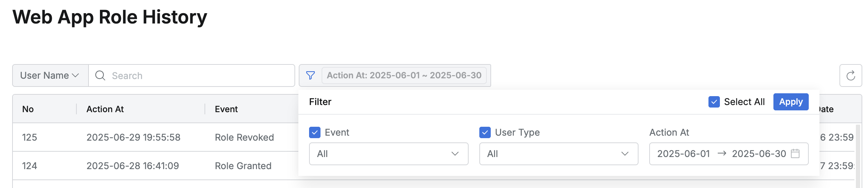The height and width of the screenshot is (188, 868).
Task: Click the blue filter funnel icon
Action: tap(311, 75)
